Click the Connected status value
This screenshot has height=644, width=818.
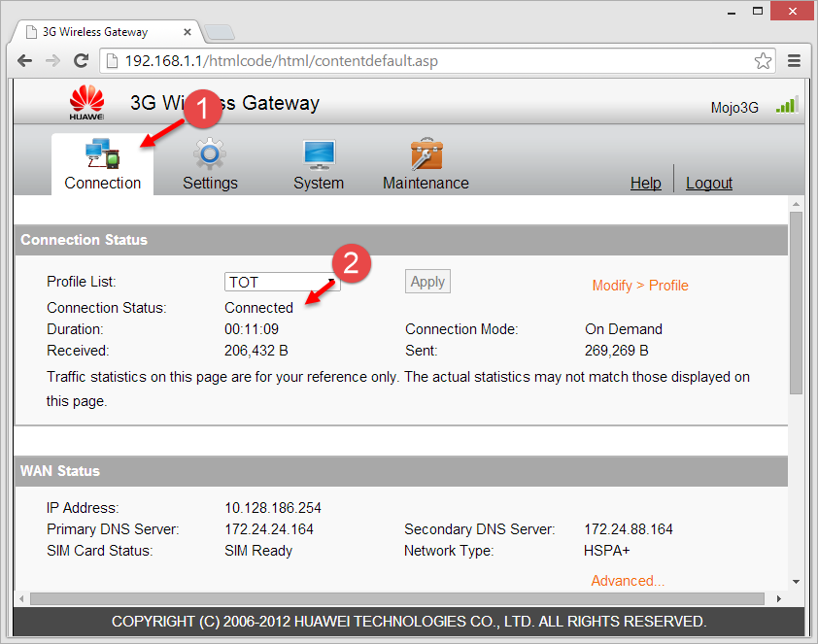[x=258, y=308]
